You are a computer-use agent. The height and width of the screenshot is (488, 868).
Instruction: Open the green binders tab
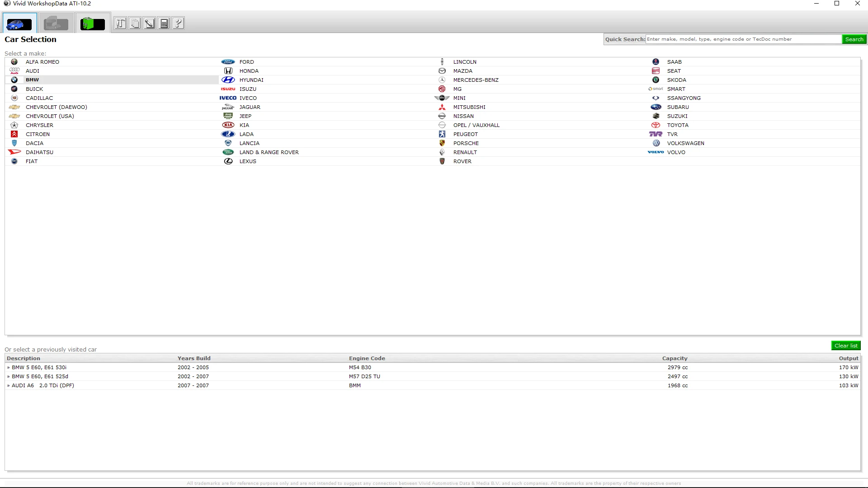(93, 23)
